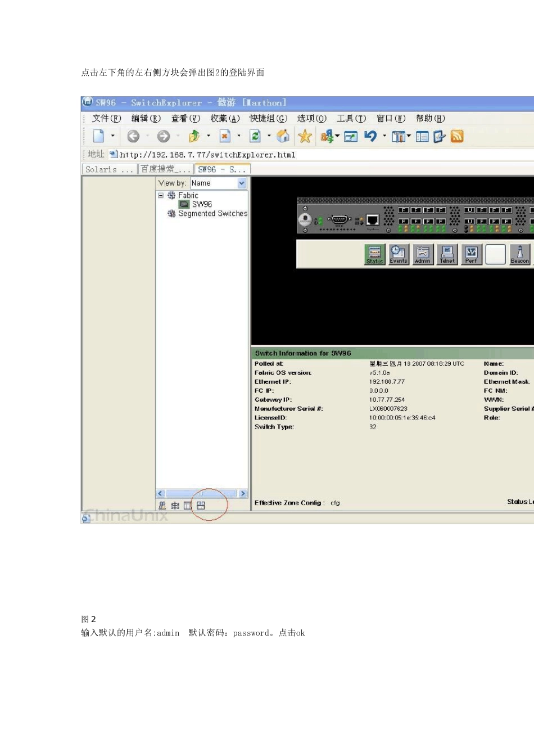Click the stop loading icon
534x756 pixels.
point(225,136)
